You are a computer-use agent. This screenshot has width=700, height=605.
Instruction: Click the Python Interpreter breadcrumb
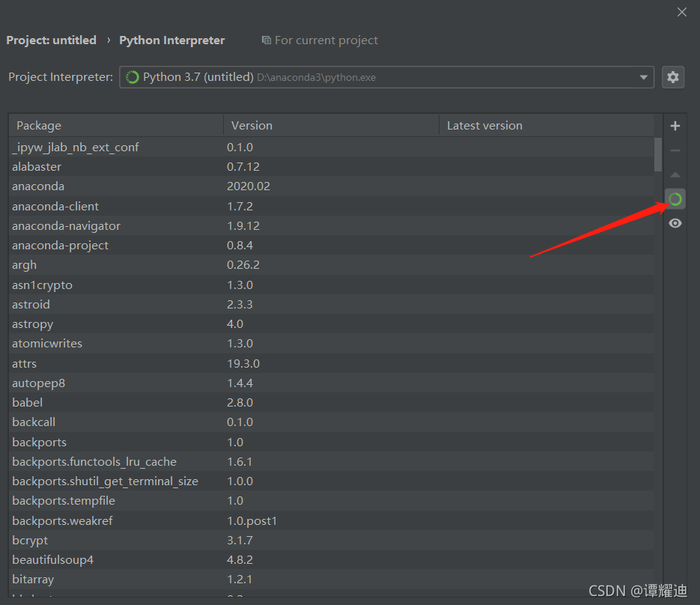tap(172, 40)
